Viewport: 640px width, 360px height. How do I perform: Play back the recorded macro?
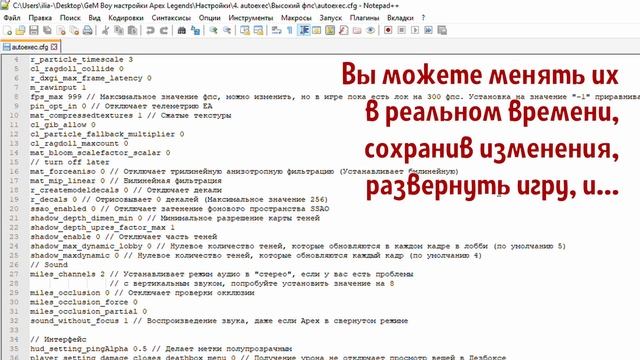(x=415, y=30)
